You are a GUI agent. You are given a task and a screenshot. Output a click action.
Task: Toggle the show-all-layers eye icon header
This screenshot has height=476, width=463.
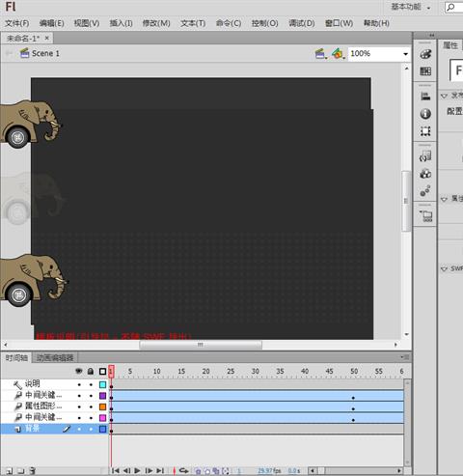tap(79, 371)
